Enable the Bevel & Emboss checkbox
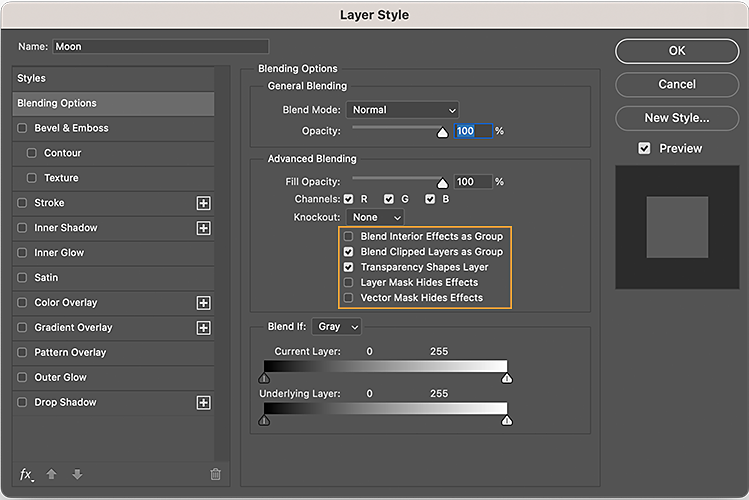The width and height of the screenshot is (749, 500). coord(23,128)
